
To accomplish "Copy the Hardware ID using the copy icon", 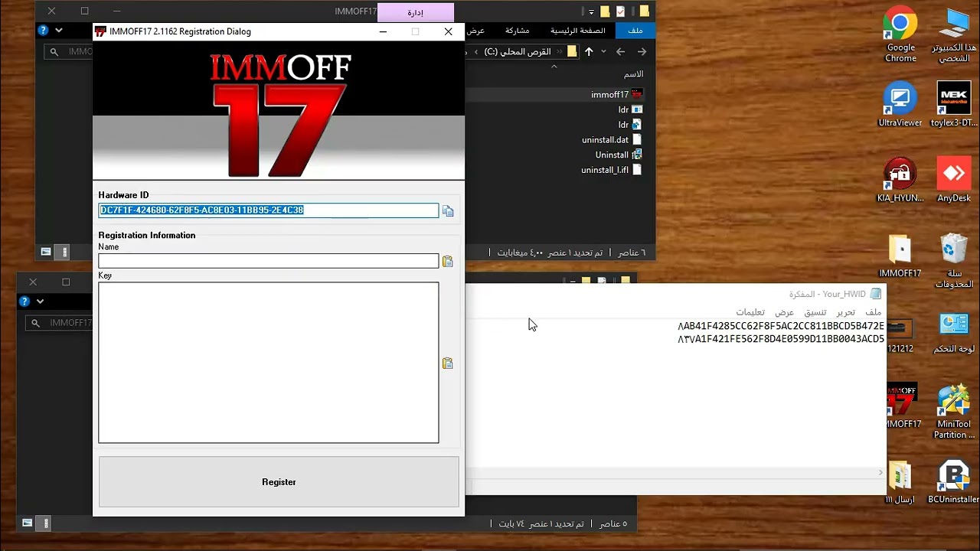I will [x=448, y=211].
